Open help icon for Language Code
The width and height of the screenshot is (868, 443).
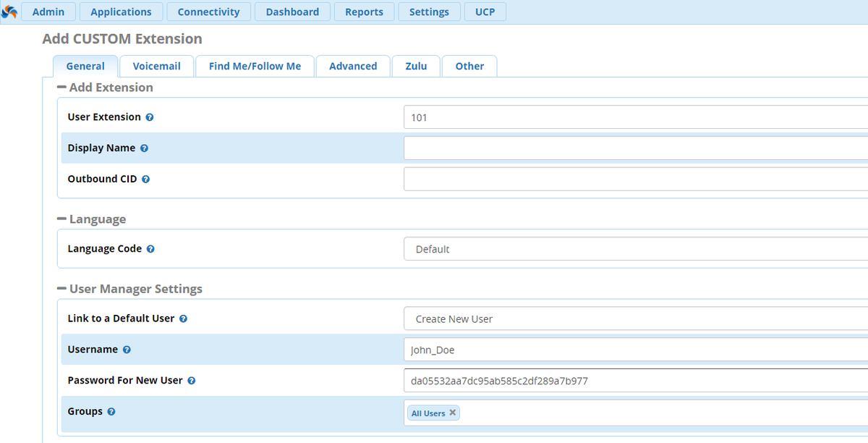(x=150, y=249)
